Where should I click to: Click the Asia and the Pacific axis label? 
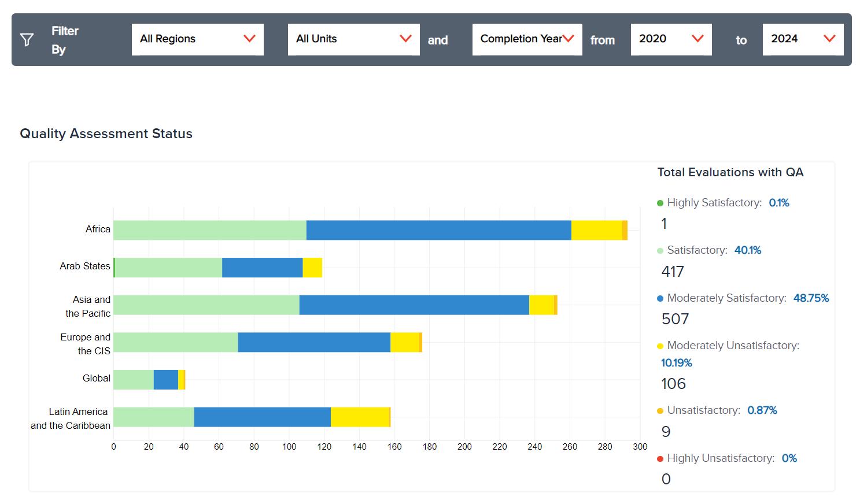coord(88,306)
